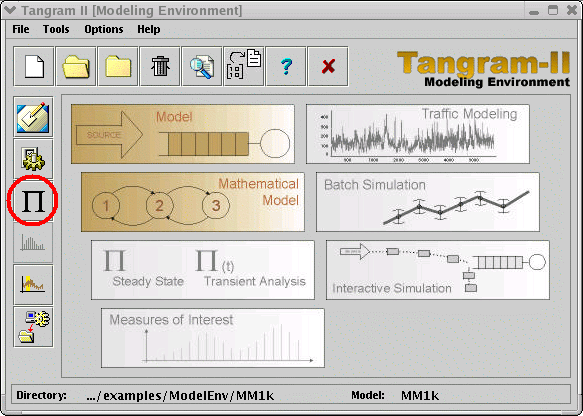This screenshot has height=416, width=583.
Task: Open the window menu arrow in title bar
Action: click(x=9, y=10)
